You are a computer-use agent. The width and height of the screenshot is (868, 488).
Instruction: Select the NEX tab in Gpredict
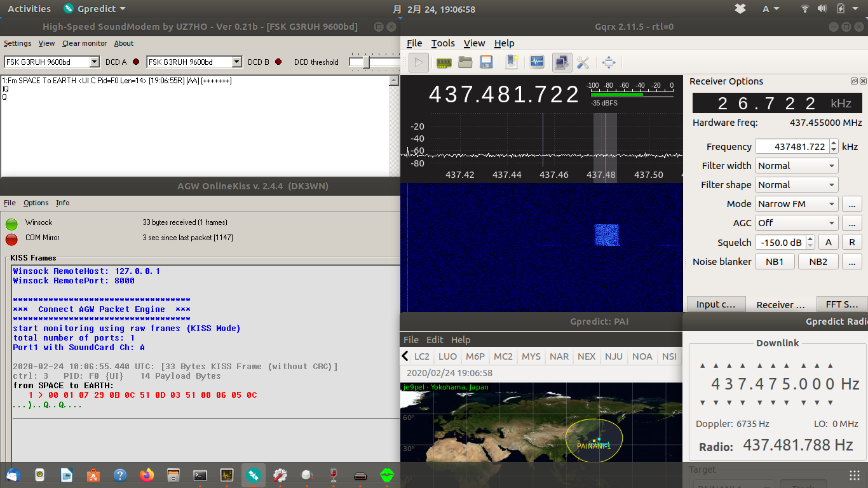(x=587, y=356)
